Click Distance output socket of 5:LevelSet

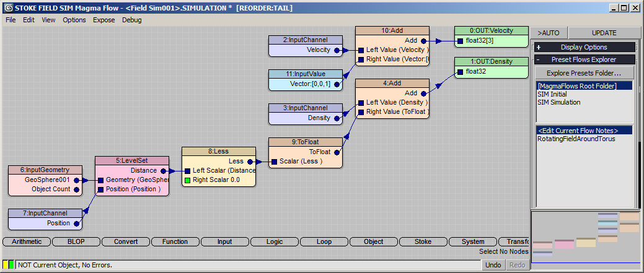[x=164, y=171]
